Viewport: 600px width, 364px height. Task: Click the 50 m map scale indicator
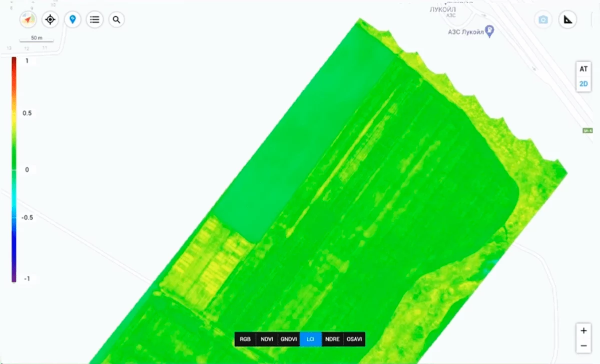point(37,38)
